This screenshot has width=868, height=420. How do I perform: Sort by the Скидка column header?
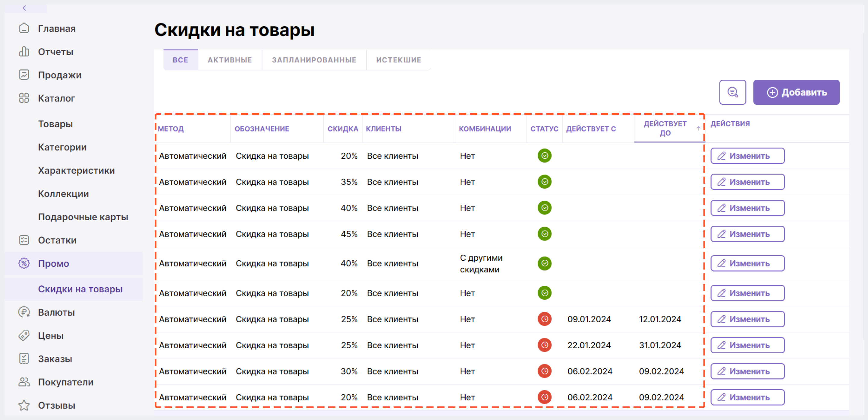343,129
